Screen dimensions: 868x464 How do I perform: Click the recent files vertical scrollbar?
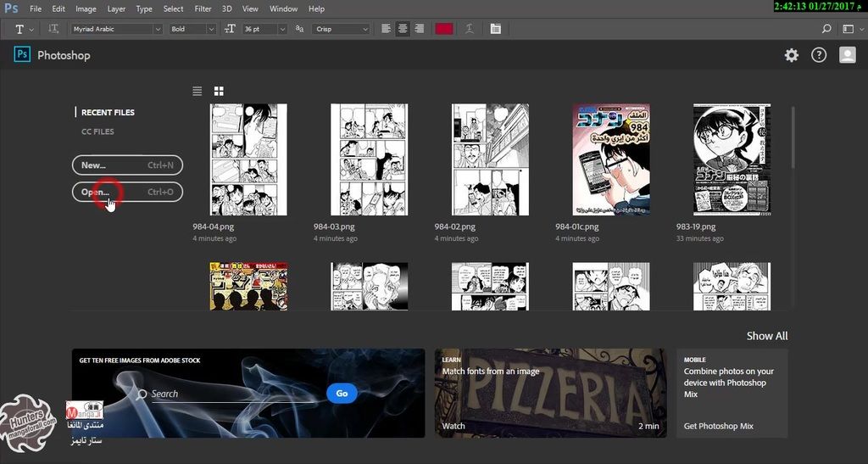click(793, 137)
